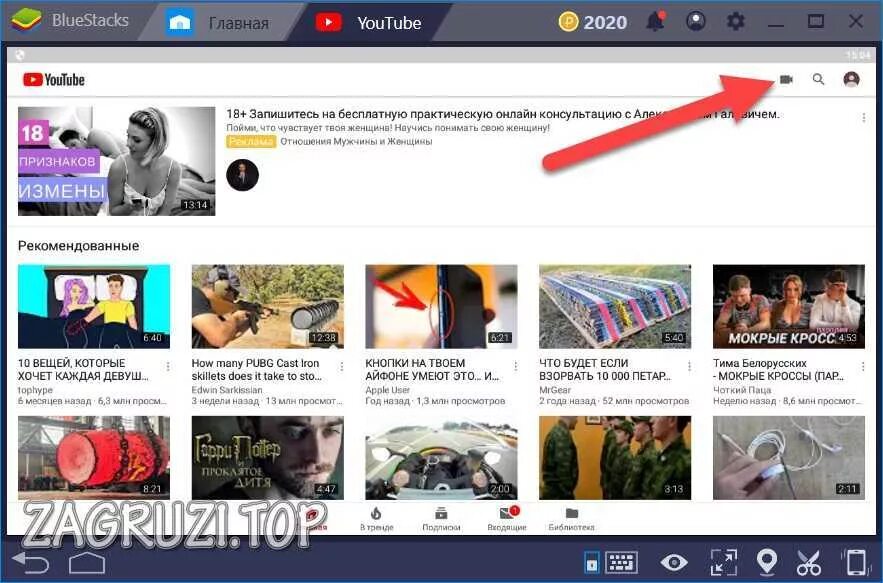Screen dimensions: 883x583
Task: Open BlueStacks settings gear
Action: pos(735,22)
